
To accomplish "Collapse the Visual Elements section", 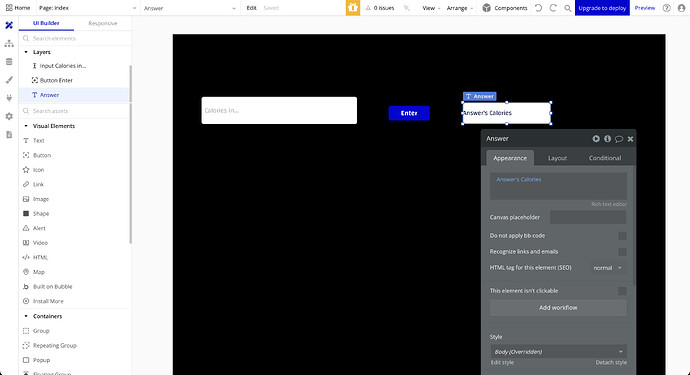I will 26,126.
